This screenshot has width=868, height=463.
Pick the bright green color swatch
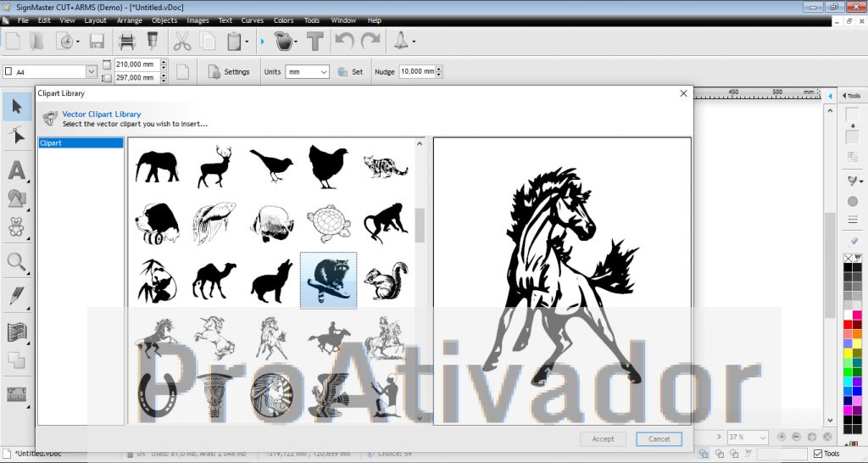(x=848, y=371)
